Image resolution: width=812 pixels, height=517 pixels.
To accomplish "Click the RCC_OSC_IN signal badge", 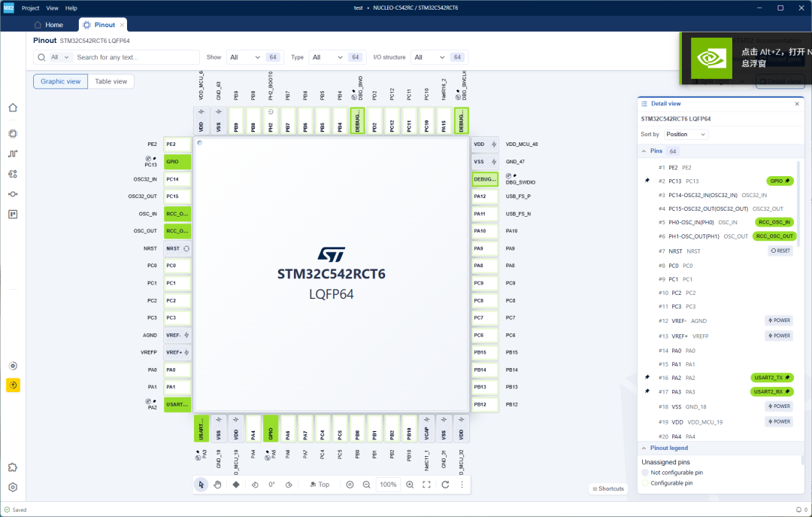I will point(774,222).
